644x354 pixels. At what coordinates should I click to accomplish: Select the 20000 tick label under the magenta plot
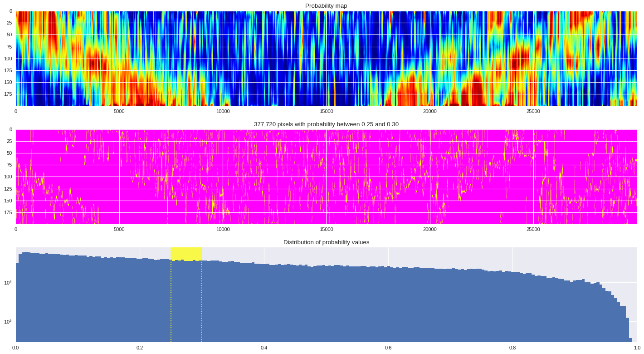pyautogui.click(x=429, y=229)
